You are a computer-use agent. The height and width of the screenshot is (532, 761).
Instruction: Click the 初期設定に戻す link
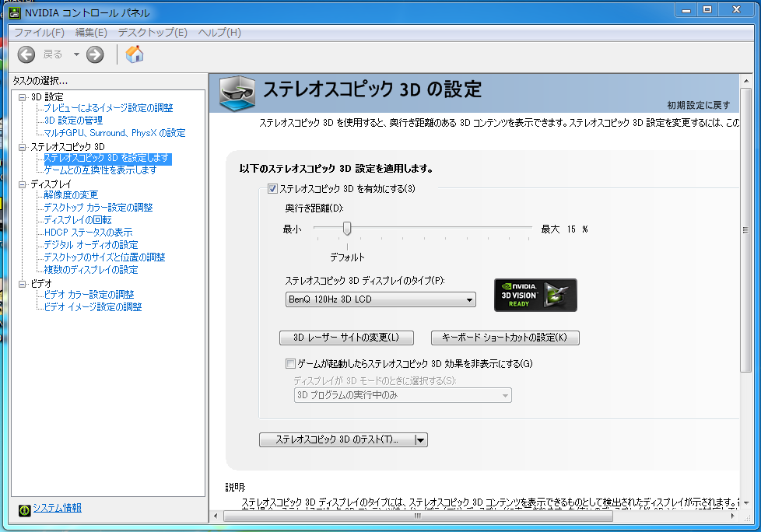pos(699,105)
